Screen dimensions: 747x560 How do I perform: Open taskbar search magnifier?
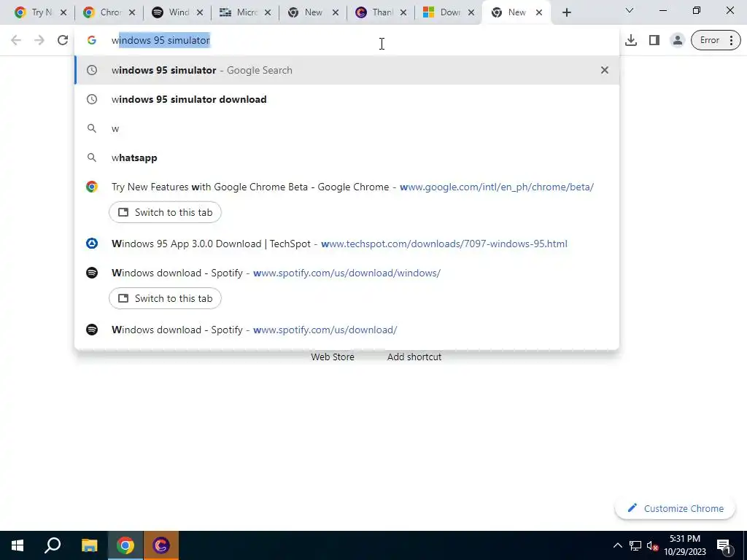point(53,545)
